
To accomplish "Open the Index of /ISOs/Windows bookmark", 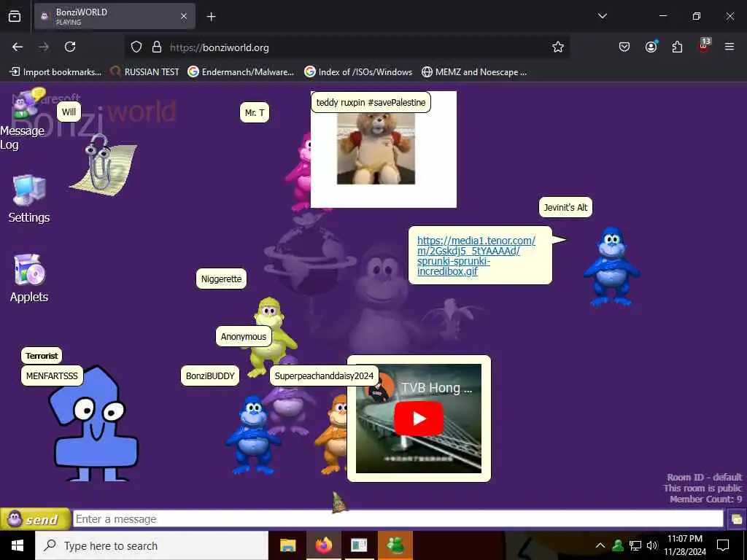I will click(358, 72).
